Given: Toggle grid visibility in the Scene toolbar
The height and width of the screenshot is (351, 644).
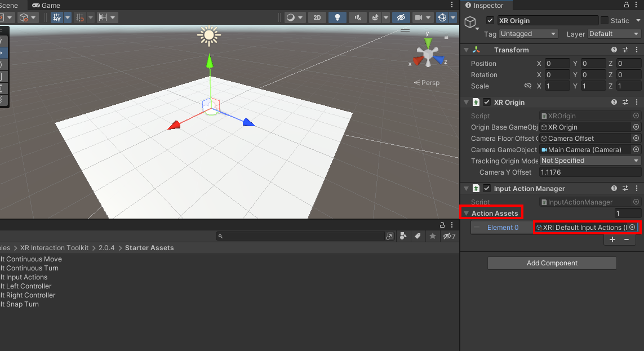Looking at the screenshot, I should [x=56, y=17].
